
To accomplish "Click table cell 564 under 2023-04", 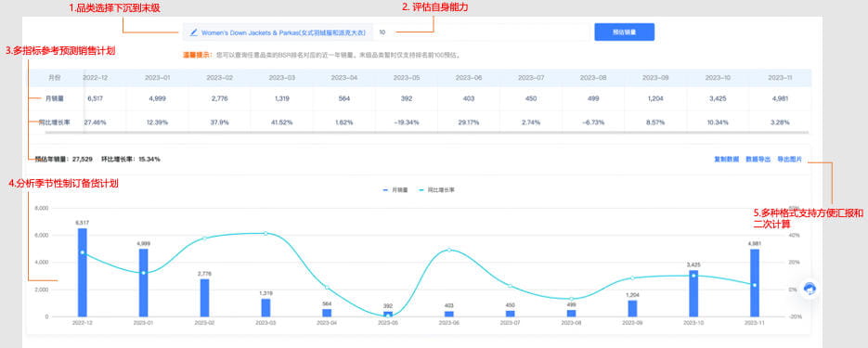I will pyautogui.click(x=344, y=99).
